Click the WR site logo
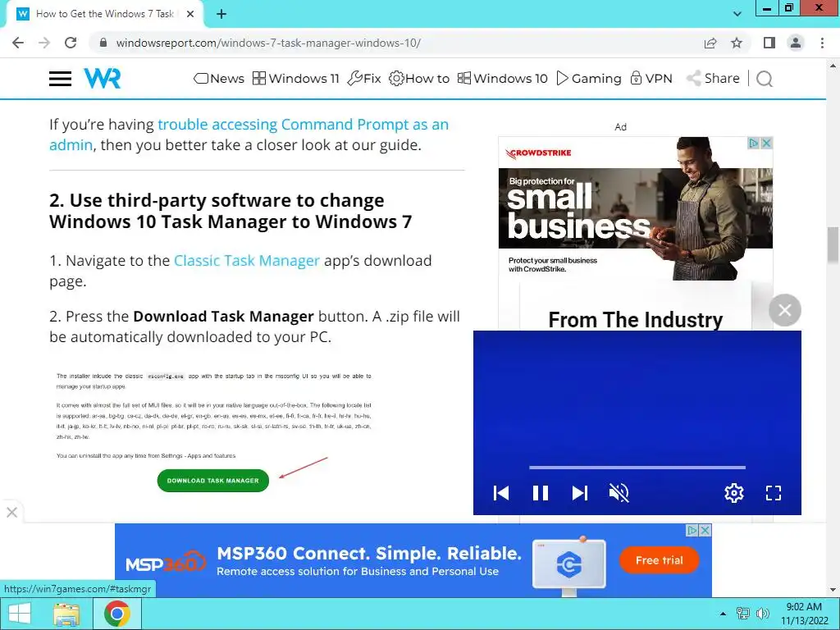Screen dimensions: 840x630 click(103, 79)
